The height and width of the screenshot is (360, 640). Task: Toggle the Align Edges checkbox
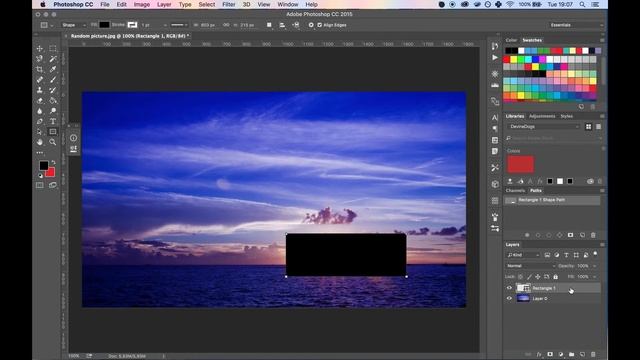click(x=319, y=25)
